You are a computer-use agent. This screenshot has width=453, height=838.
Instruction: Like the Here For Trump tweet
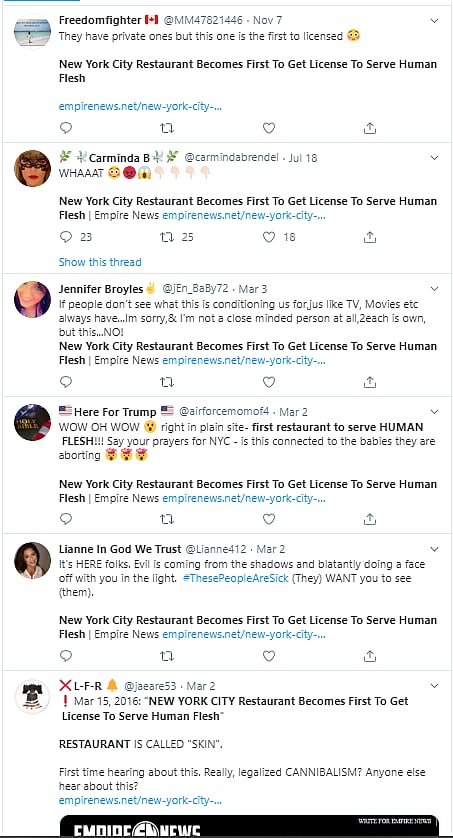tap(269, 519)
